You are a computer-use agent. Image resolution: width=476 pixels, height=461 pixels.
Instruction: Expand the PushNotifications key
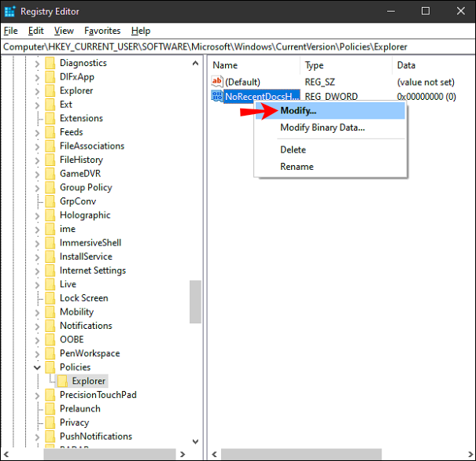coord(37,437)
